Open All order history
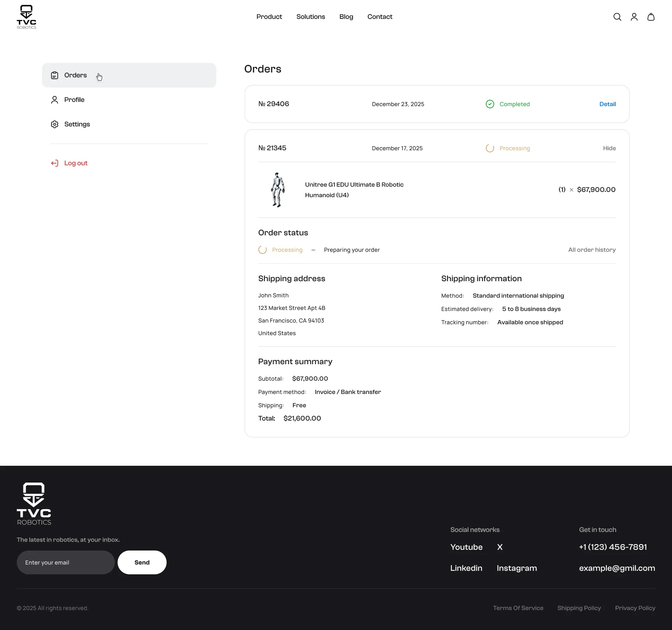Image resolution: width=672 pixels, height=630 pixels. tap(592, 250)
